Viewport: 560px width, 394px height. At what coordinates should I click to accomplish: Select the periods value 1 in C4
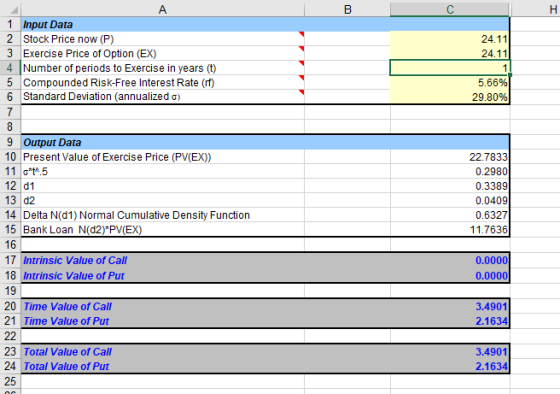click(450, 68)
